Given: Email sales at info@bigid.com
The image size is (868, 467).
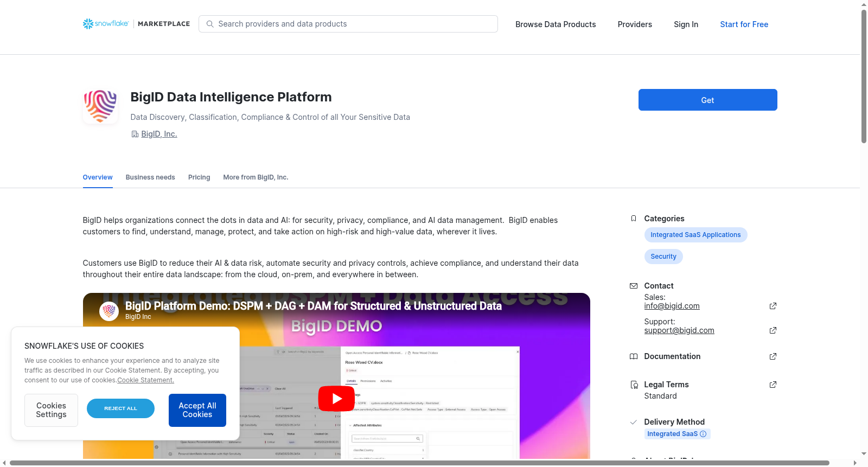Looking at the screenshot, I should [672, 306].
